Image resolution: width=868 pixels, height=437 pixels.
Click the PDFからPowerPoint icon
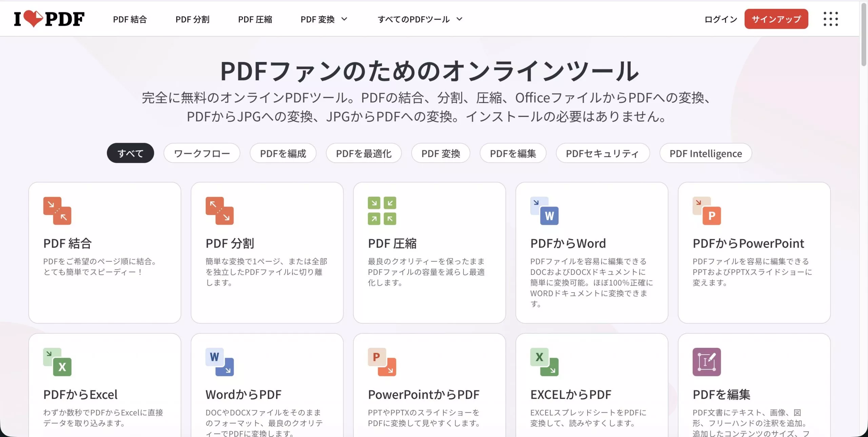tap(707, 211)
